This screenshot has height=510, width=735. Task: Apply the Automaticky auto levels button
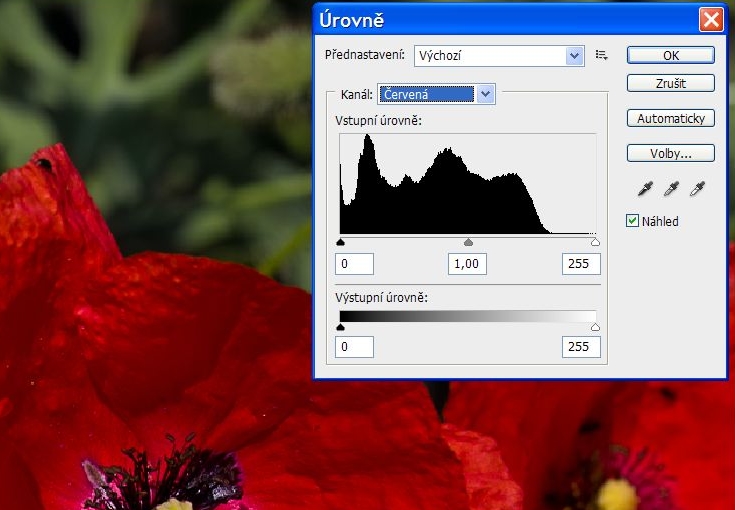pyautogui.click(x=671, y=119)
